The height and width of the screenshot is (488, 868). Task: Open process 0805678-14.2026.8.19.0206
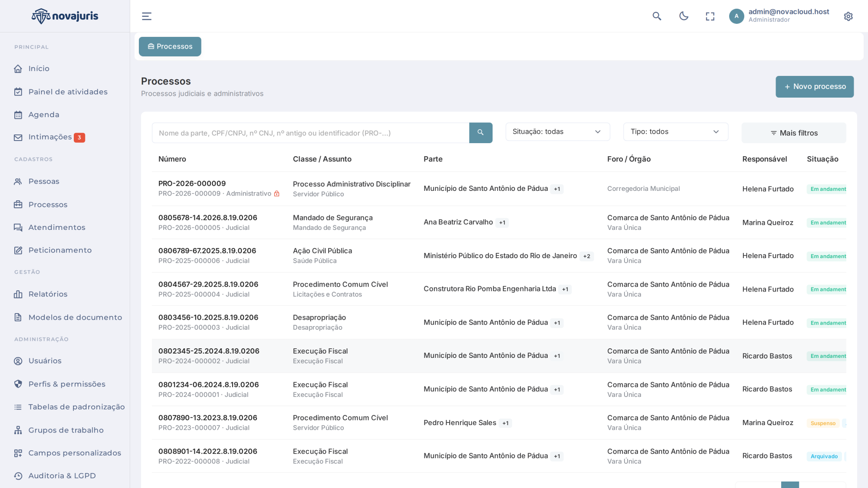pos(208,218)
